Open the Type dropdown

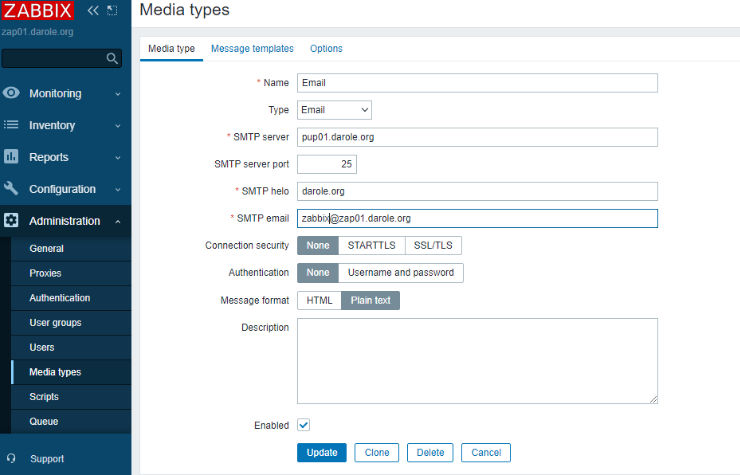coord(335,110)
